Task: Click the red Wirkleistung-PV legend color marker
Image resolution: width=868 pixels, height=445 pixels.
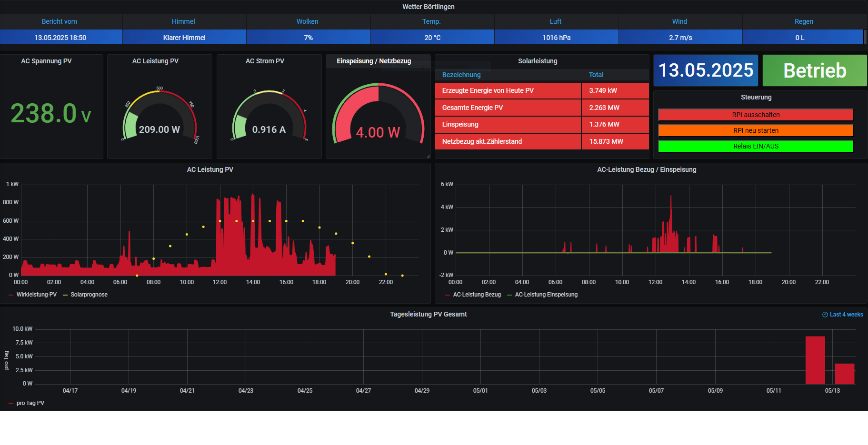Action: click(x=11, y=295)
